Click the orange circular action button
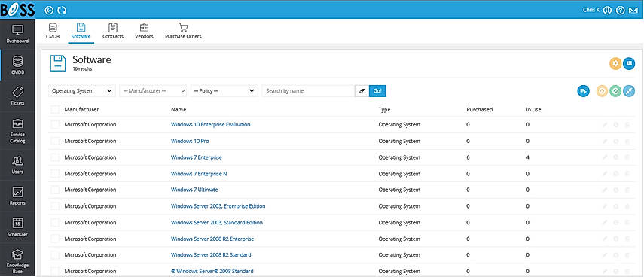Viewport: 644px width, 277px height. pos(602,90)
